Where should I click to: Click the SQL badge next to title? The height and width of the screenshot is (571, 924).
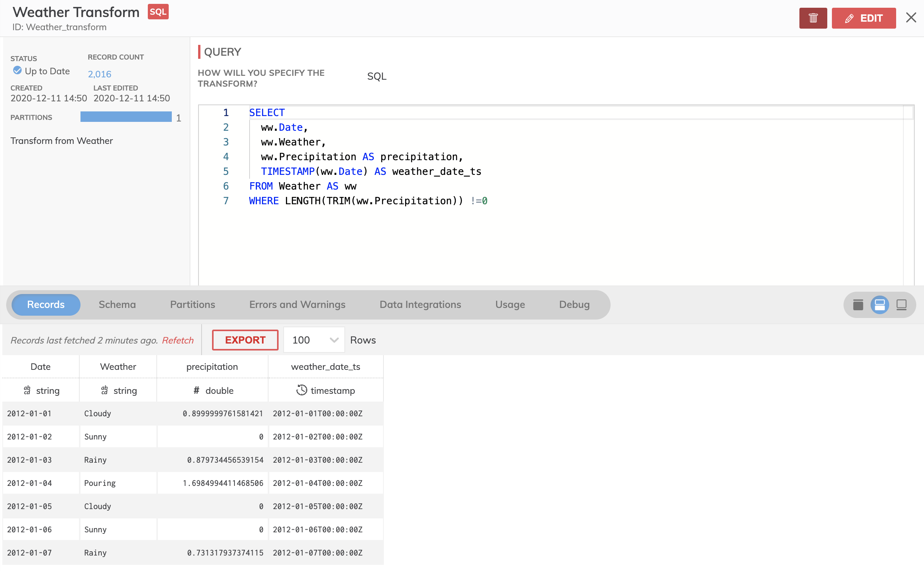pyautogui.click(x=158, y=12)
